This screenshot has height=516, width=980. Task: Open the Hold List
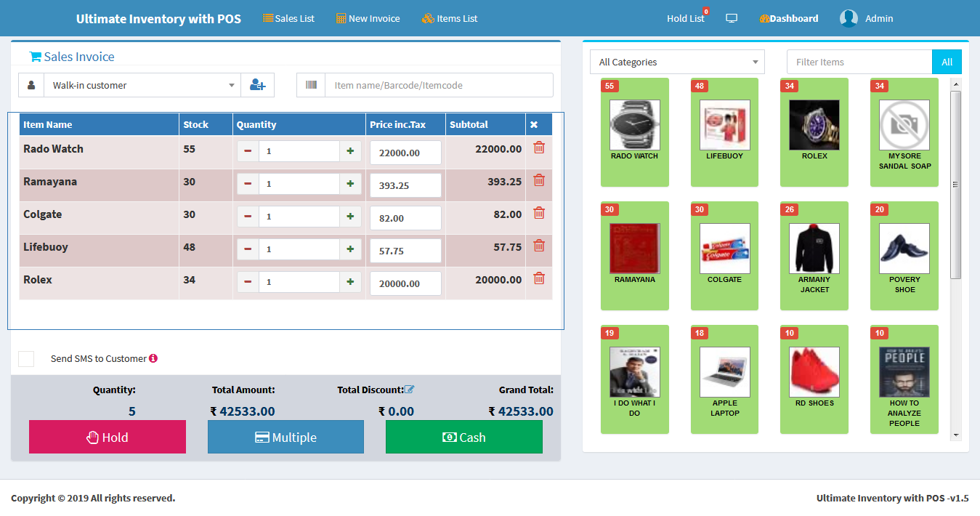(x=686, y=18)
